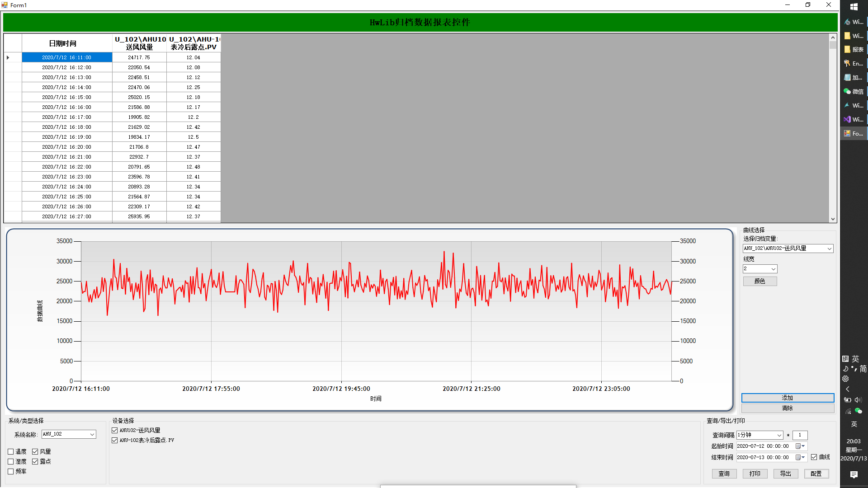Expand the 系统名称 AHU_102 dropdown
Viewport: 868px width, 488px height.
(x=92, y=434)
